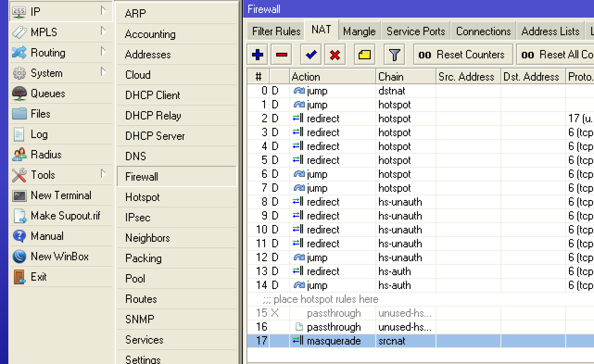Image resolution: width=594 pixels, height=364 pixels.
Task: Expand the MPLS submenu arrow
Action: coord(103,31)
